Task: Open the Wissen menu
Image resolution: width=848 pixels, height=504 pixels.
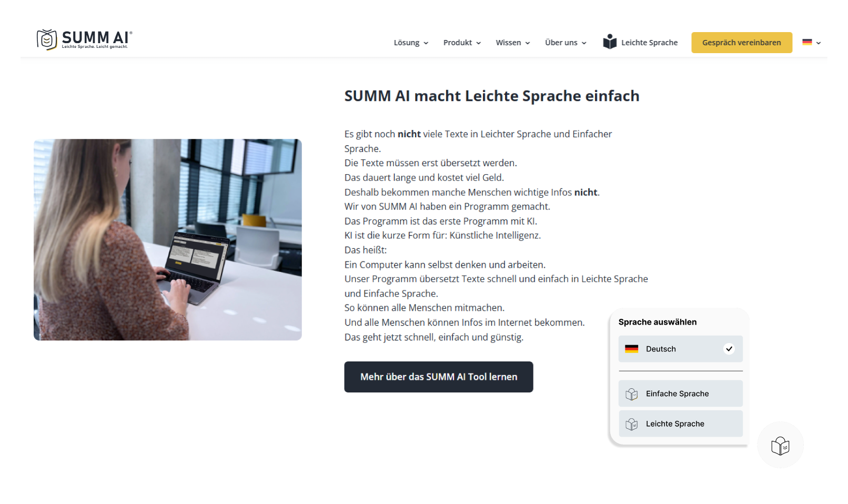Action: (513, 43)
